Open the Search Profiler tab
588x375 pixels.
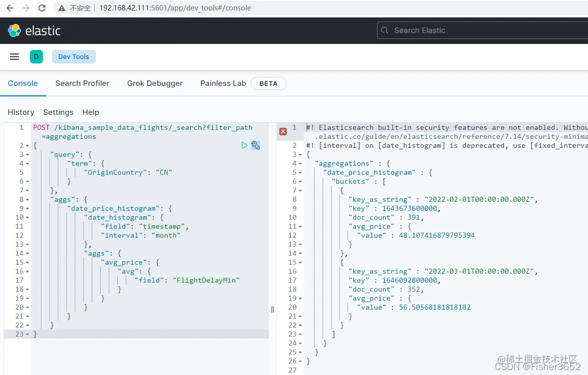pyautogui.click(x=82, y=83)
